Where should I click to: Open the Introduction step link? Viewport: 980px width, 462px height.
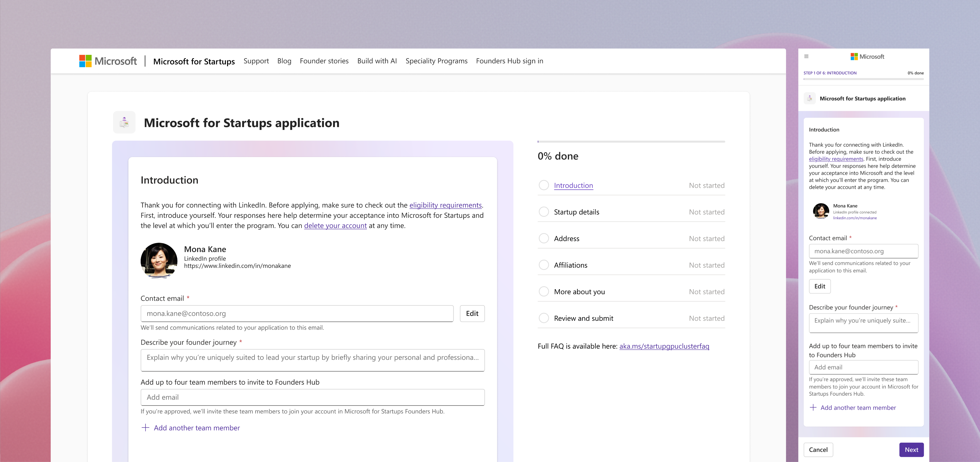pyautogui.click(x=573, y=185)
